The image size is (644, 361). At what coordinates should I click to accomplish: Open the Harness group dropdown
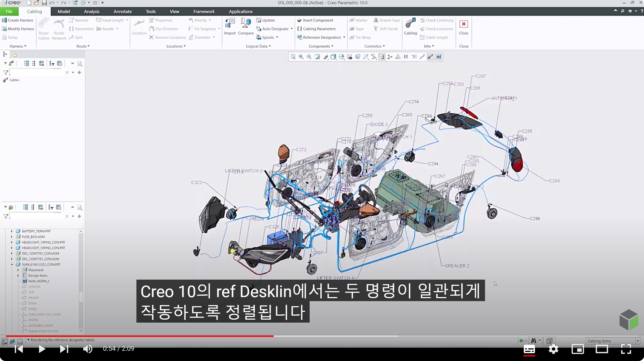(x=18, y=46)
